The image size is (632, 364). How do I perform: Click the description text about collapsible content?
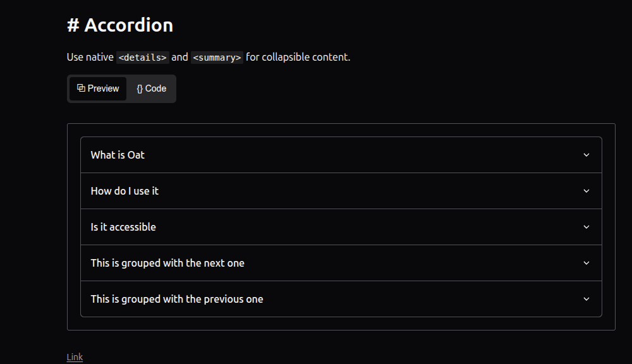[x=298, y=57]
